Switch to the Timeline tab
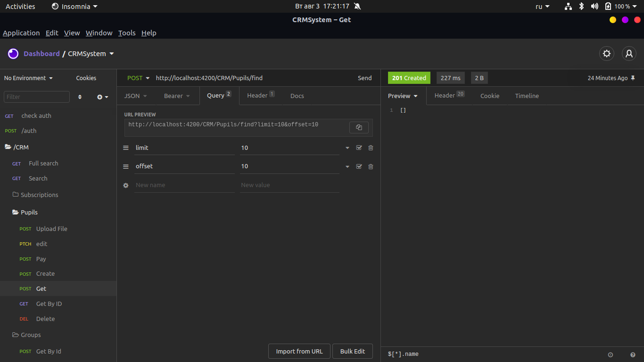The height and width of the screenshot is (362, 644). [x=527, y=96]
